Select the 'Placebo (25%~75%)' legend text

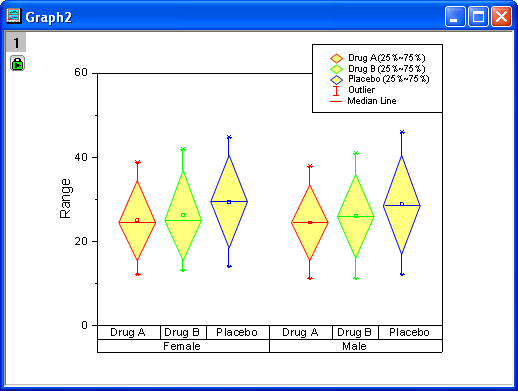pos(389,79)
